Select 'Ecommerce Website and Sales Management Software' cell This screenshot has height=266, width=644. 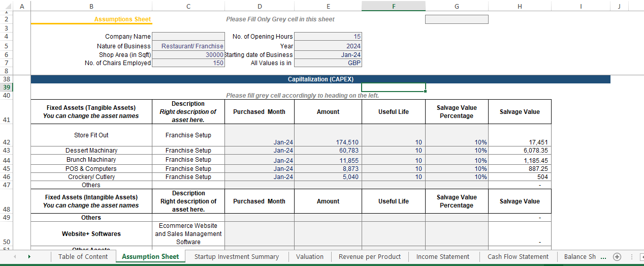188,234
